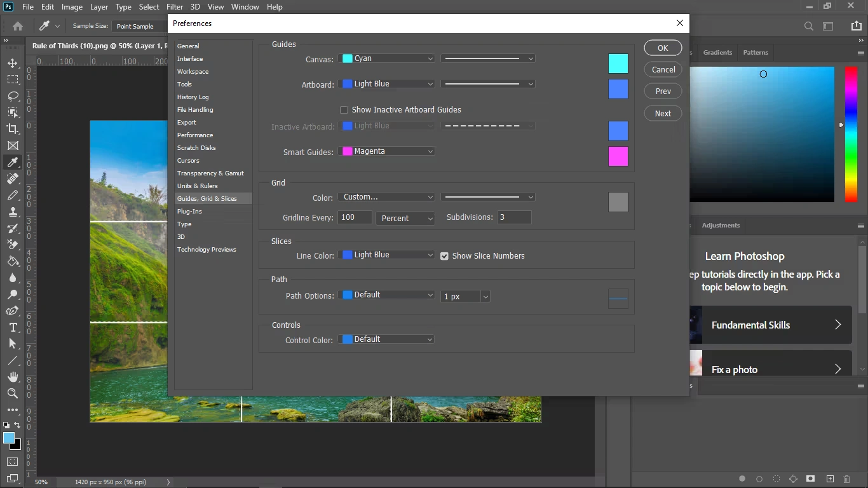The height and width of the screenshot is (488, 868).
Task: Open the Canvas guide color dropdown
Action: 386,58
